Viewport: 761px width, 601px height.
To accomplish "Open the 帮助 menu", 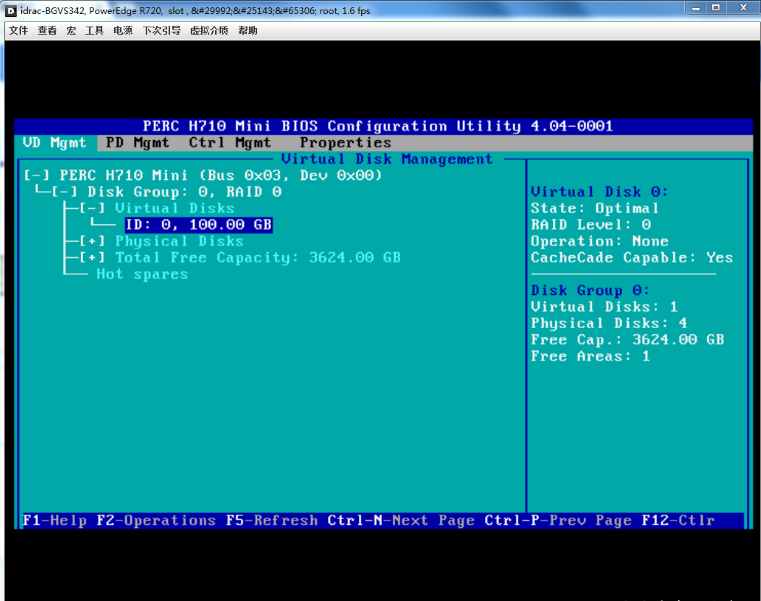I will coord(248,31).
